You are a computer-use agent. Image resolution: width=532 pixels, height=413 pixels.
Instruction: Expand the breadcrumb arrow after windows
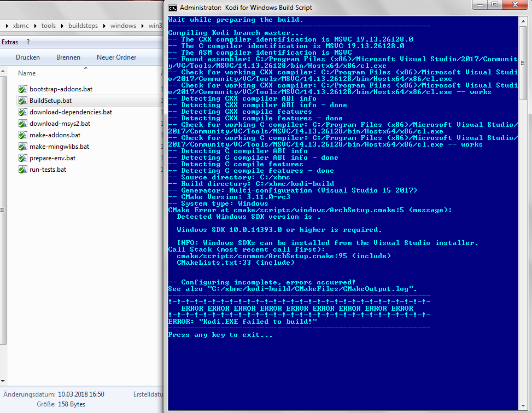pyautogui.click(x=143, y=26)
